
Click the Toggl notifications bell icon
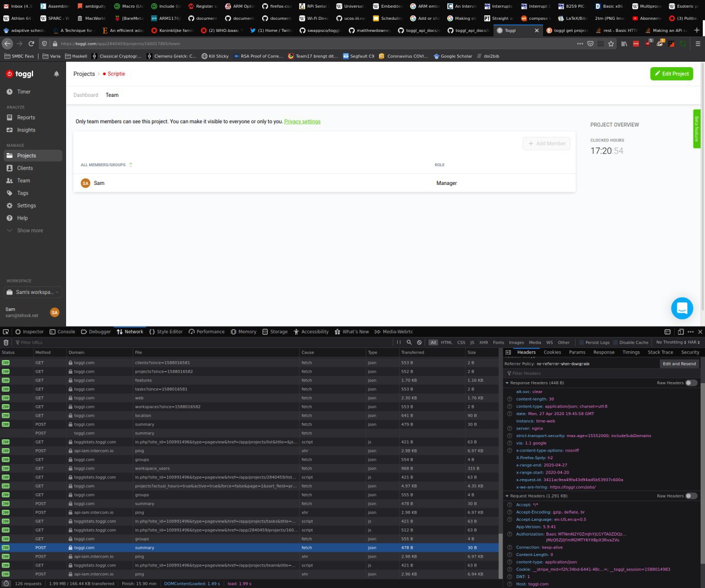pyautogui.click(x=56, y=74)
